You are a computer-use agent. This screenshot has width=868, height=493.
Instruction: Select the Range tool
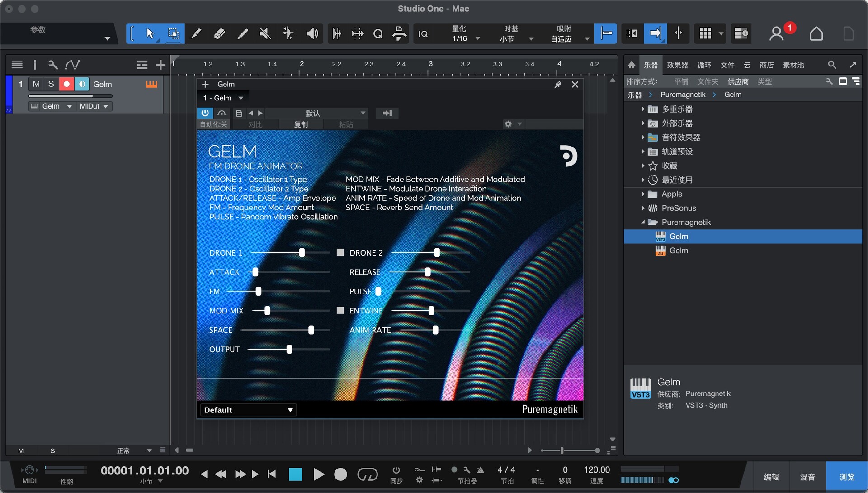point(174,33)
